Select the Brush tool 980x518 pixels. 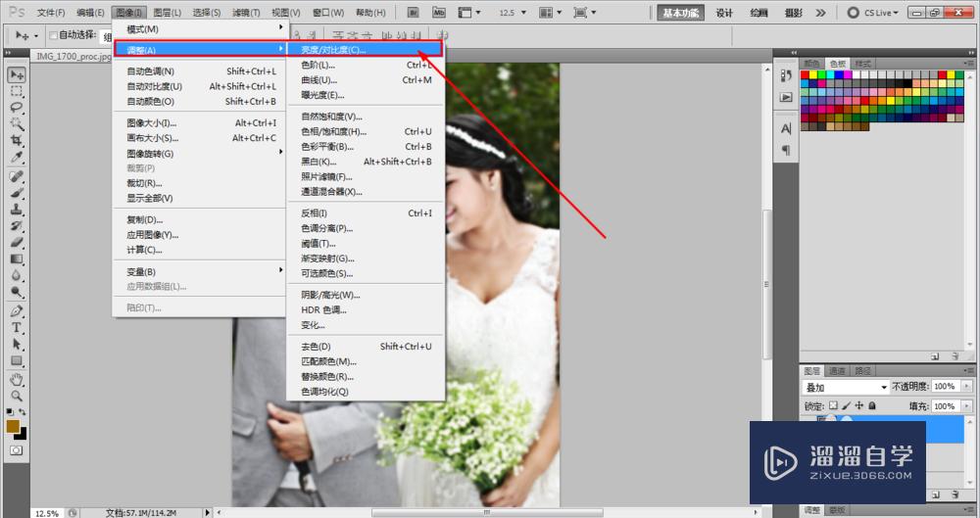pos(17,193)
